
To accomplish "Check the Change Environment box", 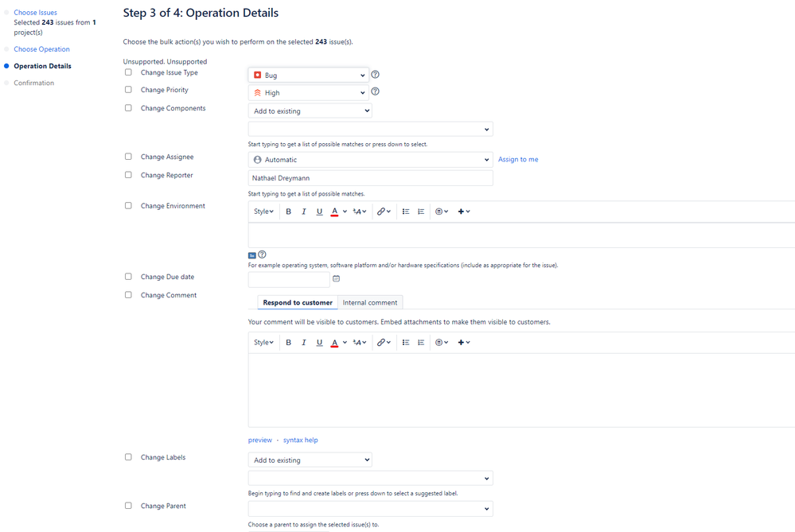I will click(x=128, y=206).
